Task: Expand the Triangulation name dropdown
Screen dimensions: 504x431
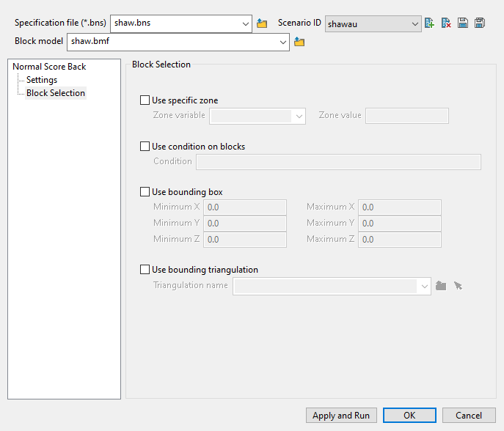Action: 424,286
